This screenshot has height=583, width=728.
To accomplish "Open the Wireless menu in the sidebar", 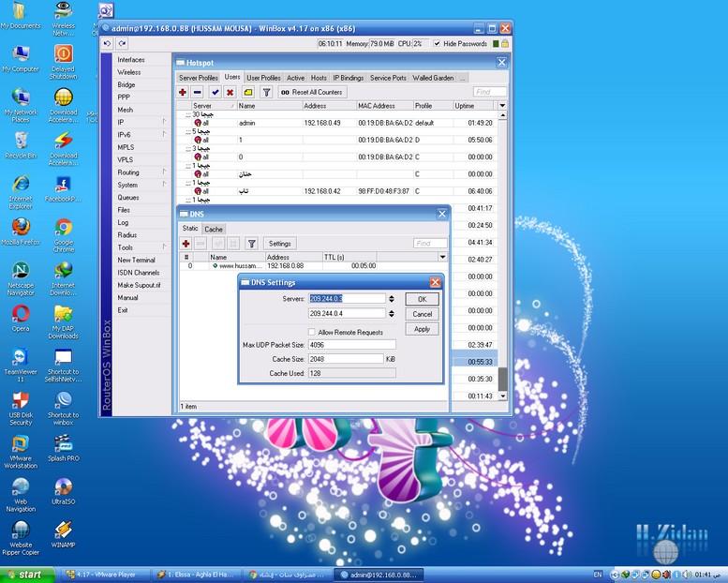I will point(129,72).
